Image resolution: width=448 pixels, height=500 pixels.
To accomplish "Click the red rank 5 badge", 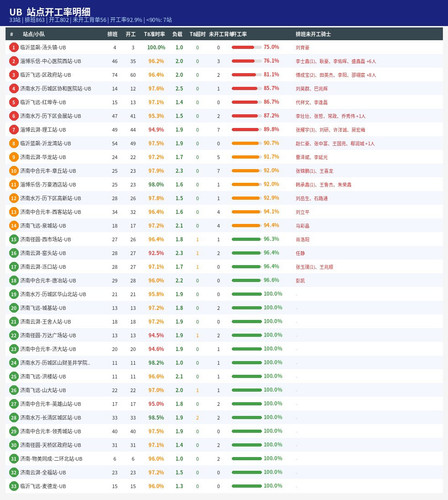I will click(14, 102).
